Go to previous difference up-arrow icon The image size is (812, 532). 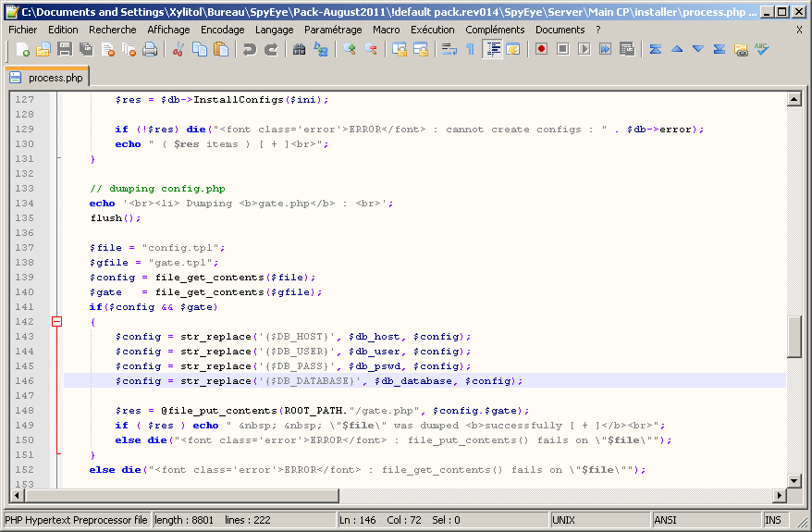[677, 50]
